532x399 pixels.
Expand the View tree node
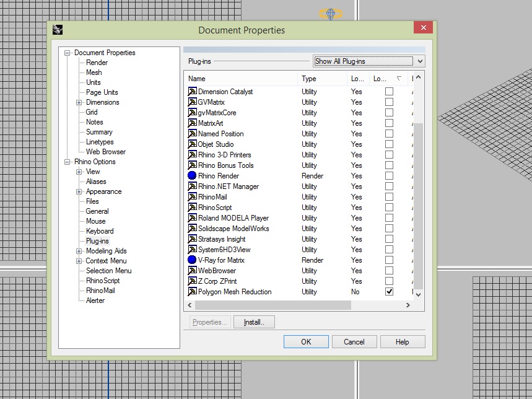79,172
